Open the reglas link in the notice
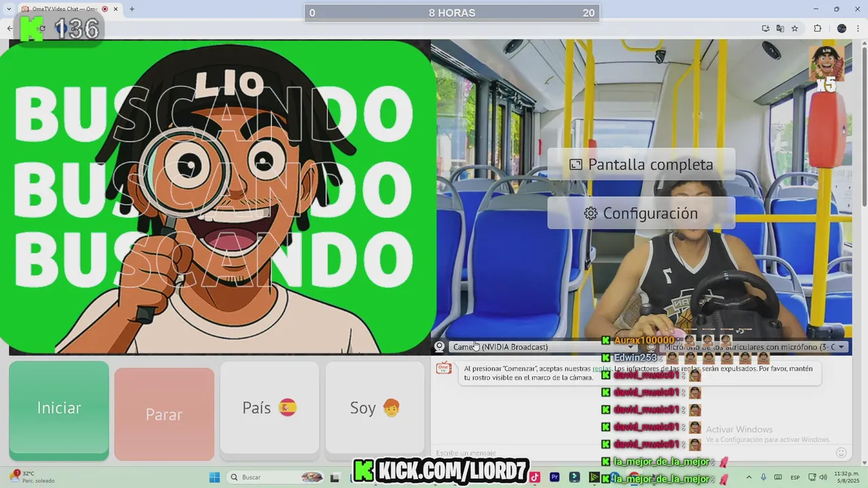Image resolution: width=868 pixels, height=488 pixels. click(601, 369)
